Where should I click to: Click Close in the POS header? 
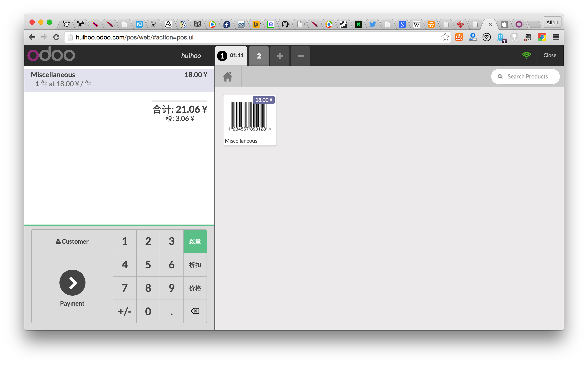550,55
